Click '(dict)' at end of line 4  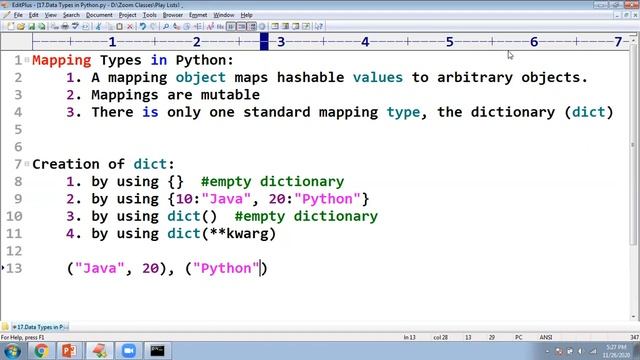589,112
